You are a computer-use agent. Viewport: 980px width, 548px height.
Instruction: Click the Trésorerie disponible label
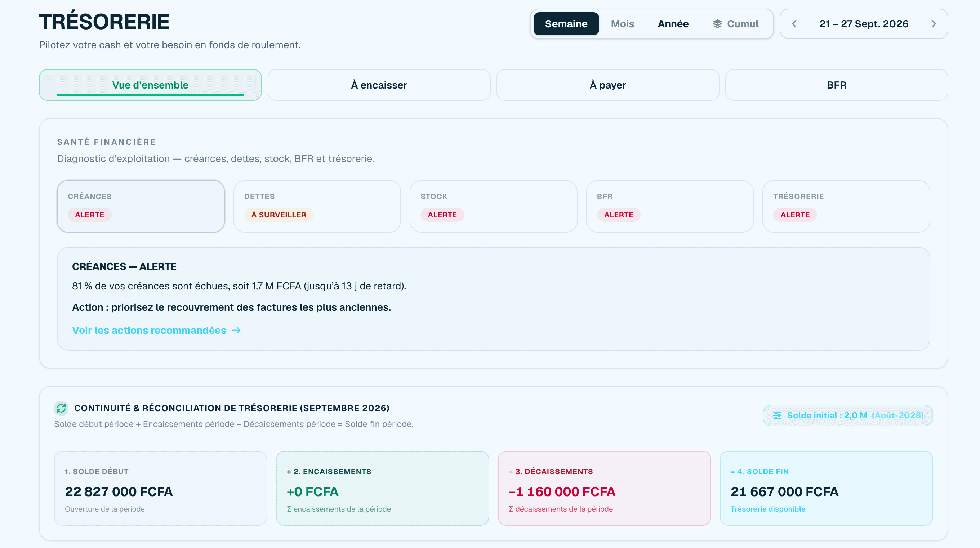pos(768,509)
